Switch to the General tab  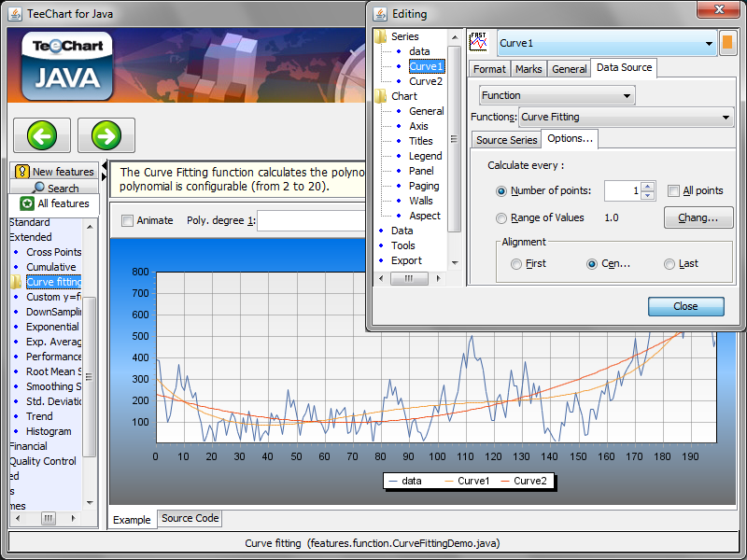pyautogui.click(x=569, y=69)
